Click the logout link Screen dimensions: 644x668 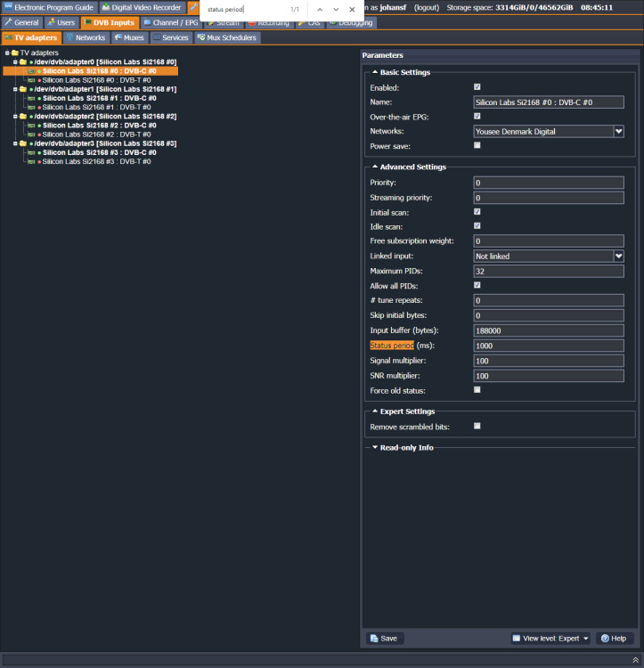tap(427, 7)
